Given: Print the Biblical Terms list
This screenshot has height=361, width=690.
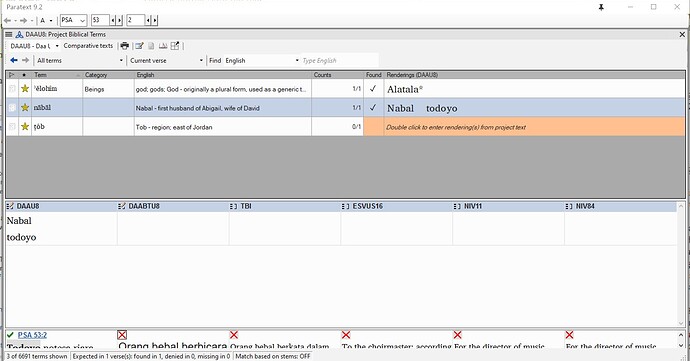Looking at the screenshot, I should 125,46.
